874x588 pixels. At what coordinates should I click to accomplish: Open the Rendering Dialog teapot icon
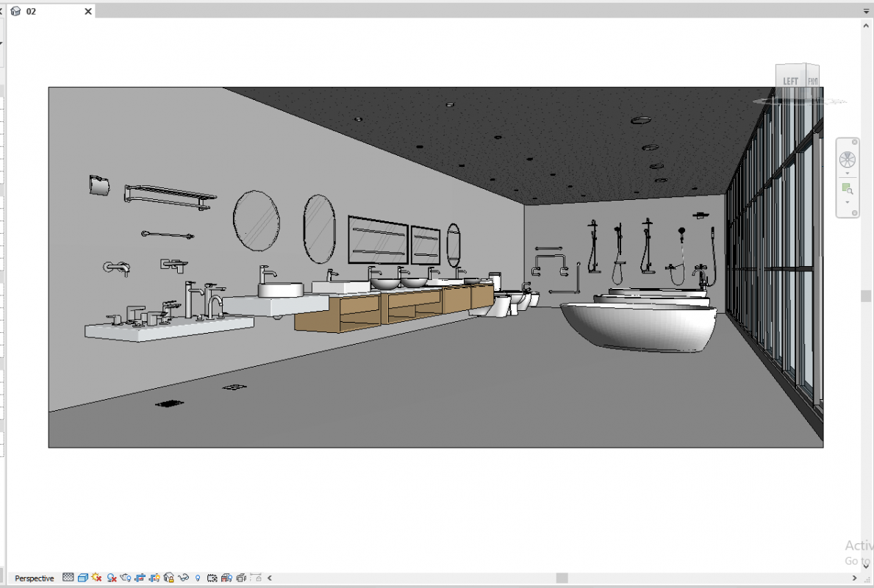126,578
